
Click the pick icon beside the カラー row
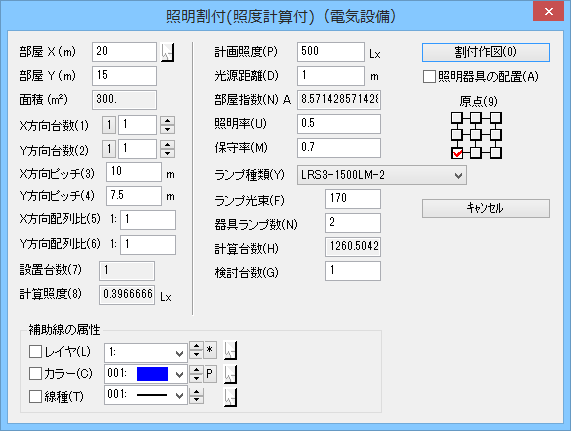pos(230,374)
